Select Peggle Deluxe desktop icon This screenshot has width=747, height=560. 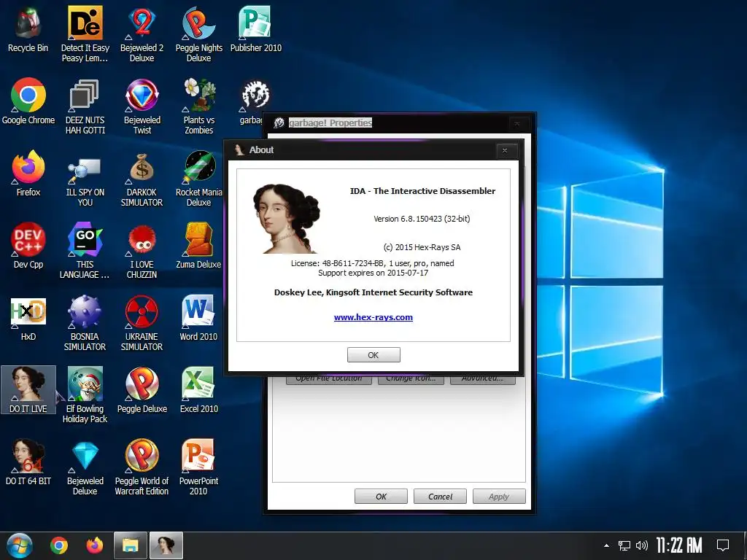pyautogui.click(x=142, y=390)
